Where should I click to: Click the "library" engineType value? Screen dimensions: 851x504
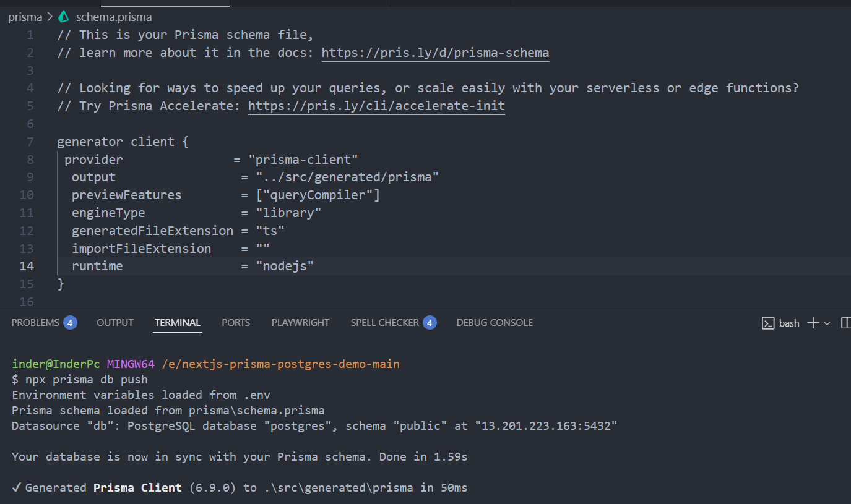coord(288,213)
